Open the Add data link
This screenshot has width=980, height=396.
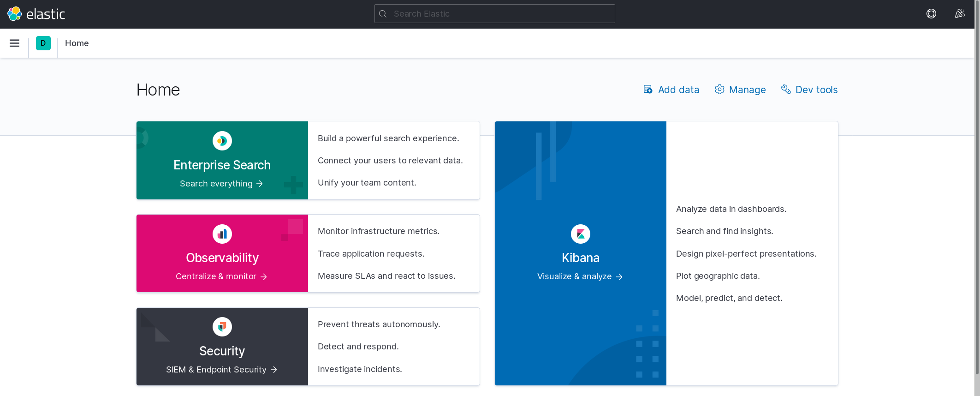[x=678, y=90]
